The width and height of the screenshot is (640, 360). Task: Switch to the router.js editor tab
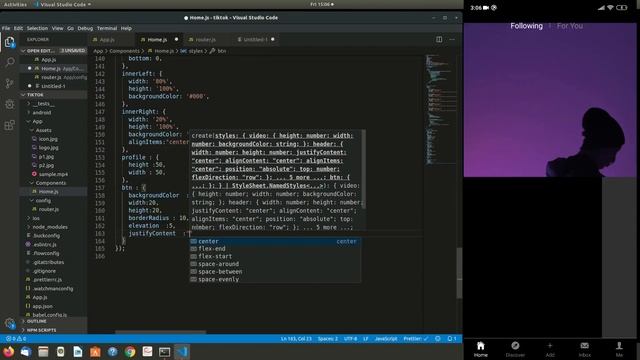[205, 40]
